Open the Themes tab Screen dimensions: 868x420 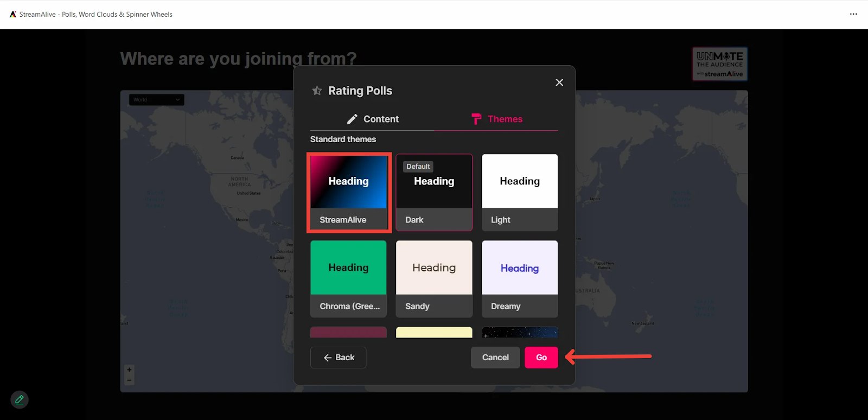pos(496,119)
